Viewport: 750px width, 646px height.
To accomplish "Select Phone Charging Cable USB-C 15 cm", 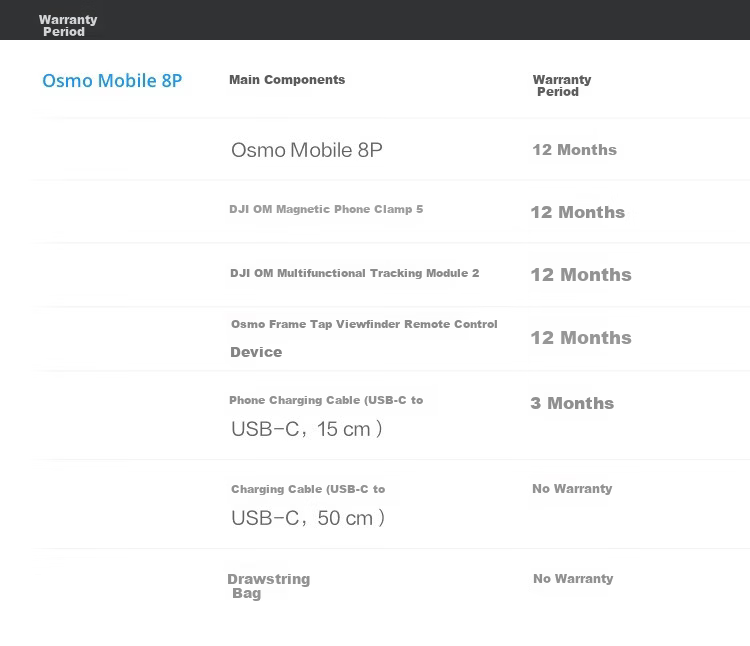I will point(326,416).
